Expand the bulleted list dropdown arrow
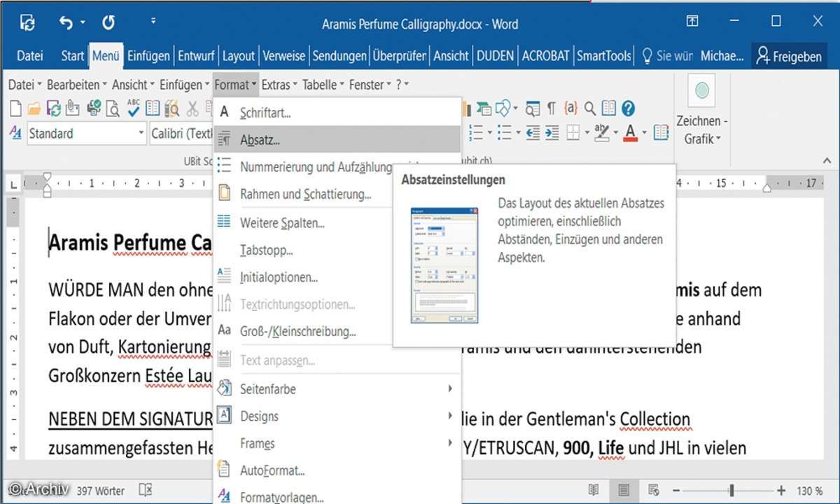The height and width of the screenshot is (504, 840). (517, 133)
